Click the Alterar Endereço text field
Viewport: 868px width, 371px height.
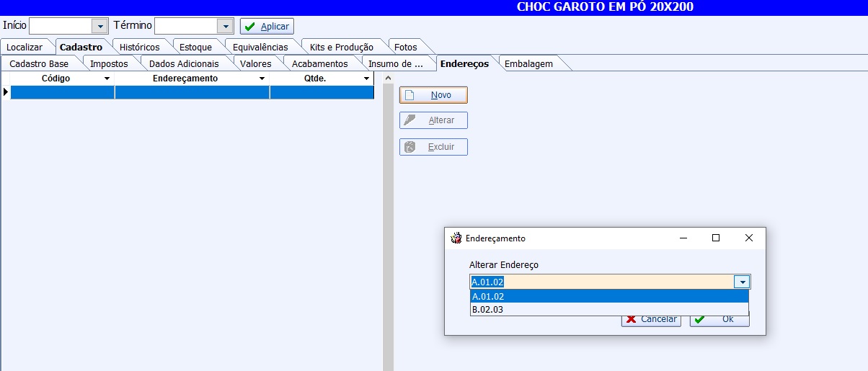click(602, 282)
